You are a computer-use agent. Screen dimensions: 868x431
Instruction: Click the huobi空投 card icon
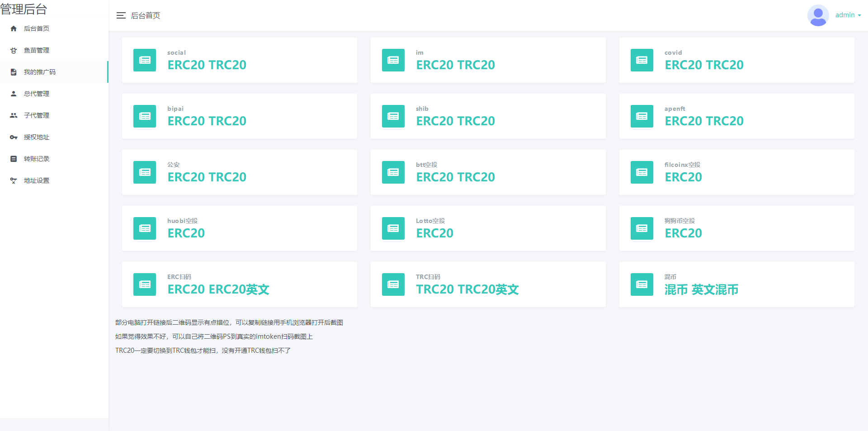[145, 228]
